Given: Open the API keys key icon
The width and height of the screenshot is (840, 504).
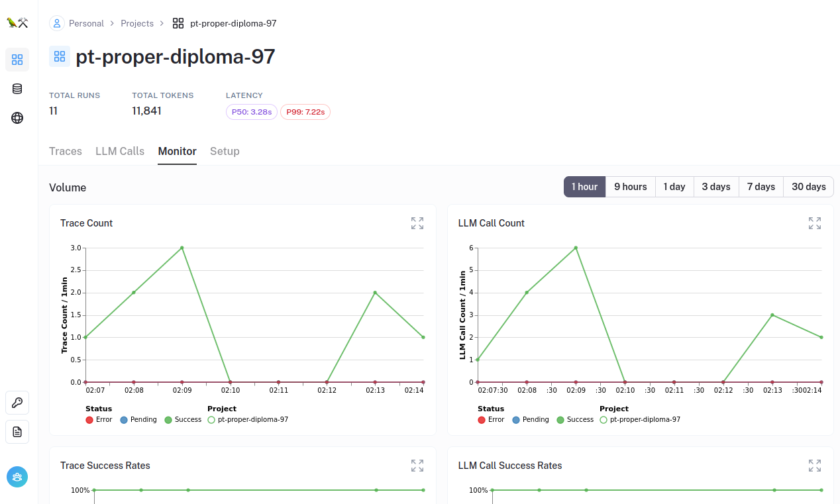Looking at the screenshot, I should pyautogui.click(x=17, y=403).
